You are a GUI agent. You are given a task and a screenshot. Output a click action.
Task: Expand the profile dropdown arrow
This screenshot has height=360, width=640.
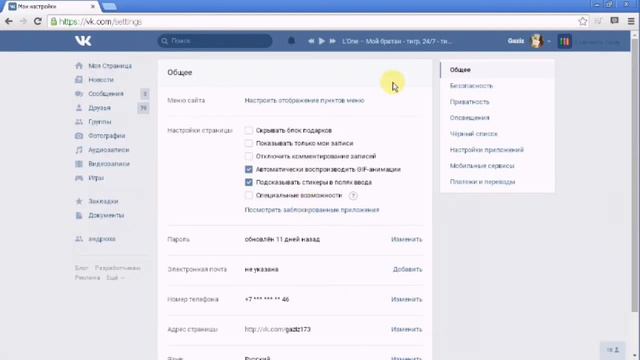coord(549,41)
